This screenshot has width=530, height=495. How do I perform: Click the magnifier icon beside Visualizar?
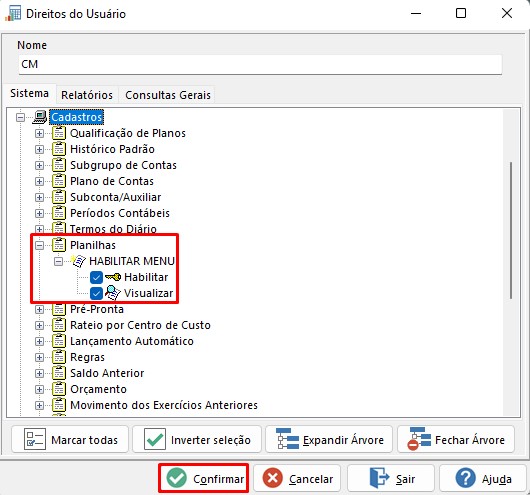pyautogui.click(x=113, y=293)
